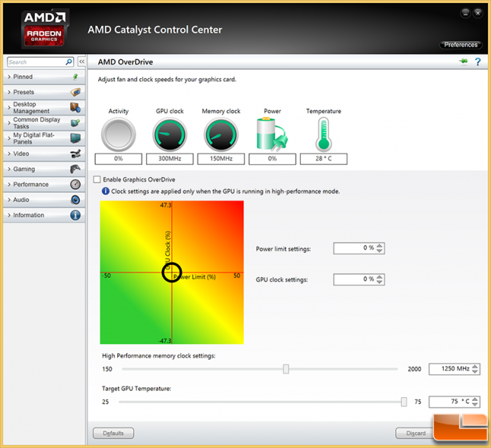The image size is (491, 448).
Task: Click the 28 °C temperature readout
Action: tap(324, 159)
